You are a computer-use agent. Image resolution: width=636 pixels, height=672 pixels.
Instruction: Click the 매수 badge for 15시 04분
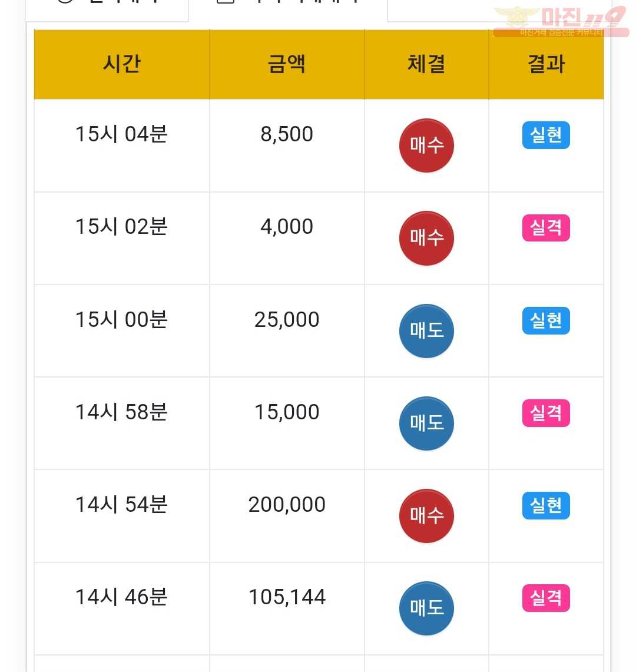tap(426, 145)
